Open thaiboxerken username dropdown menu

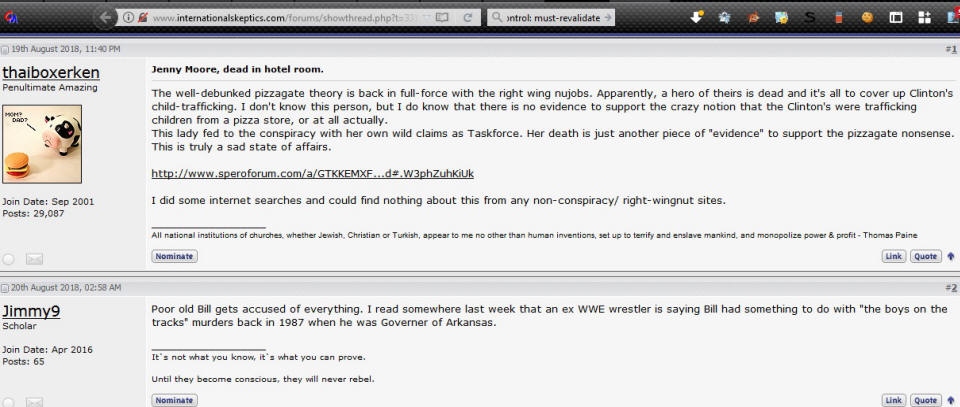[51, 73]
